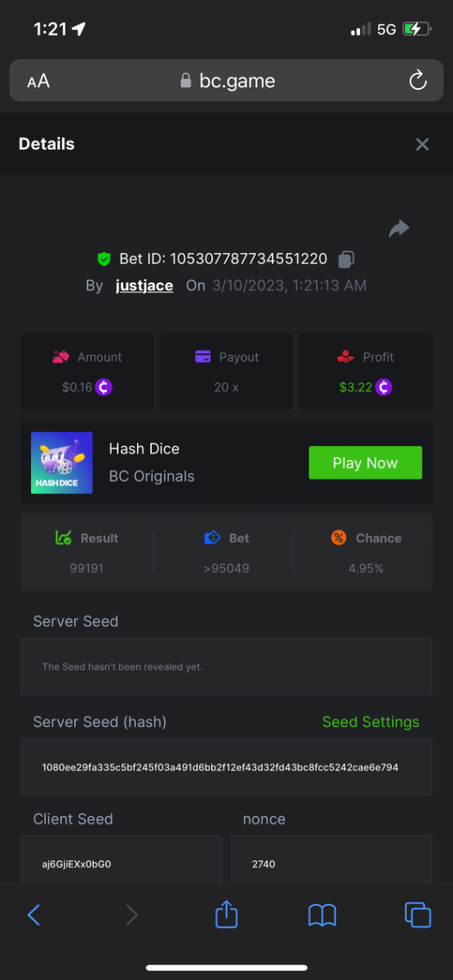Select the nonce field showing 2740

coord(331,858)
